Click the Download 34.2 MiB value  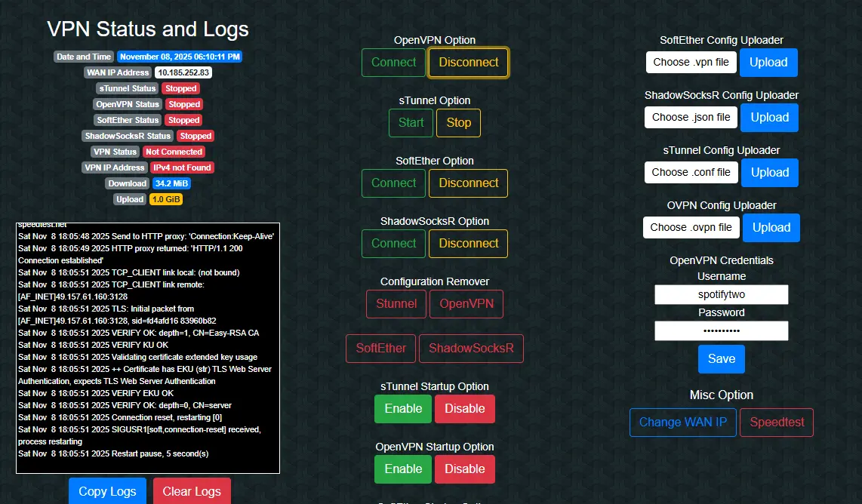tap(171, 183)
